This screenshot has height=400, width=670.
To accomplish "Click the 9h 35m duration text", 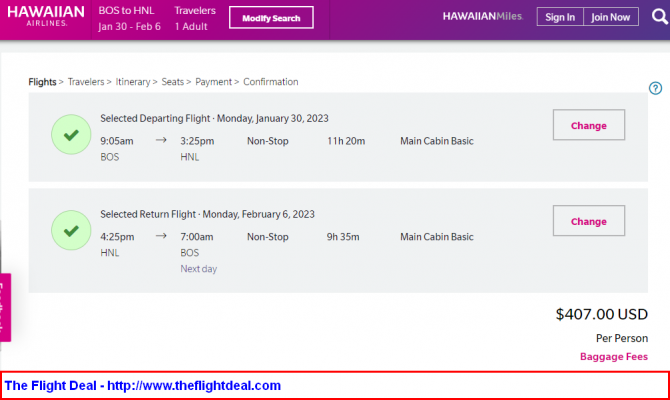I will coord(343,237).
